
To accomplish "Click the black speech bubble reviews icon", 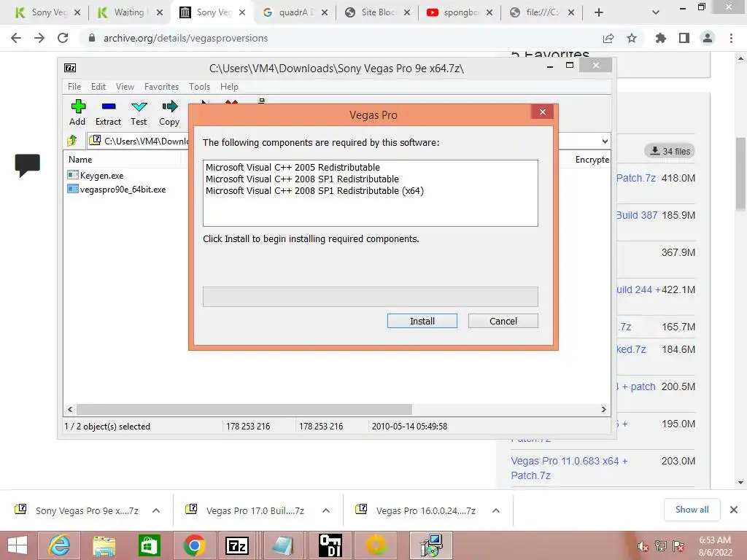I will 27,166.
